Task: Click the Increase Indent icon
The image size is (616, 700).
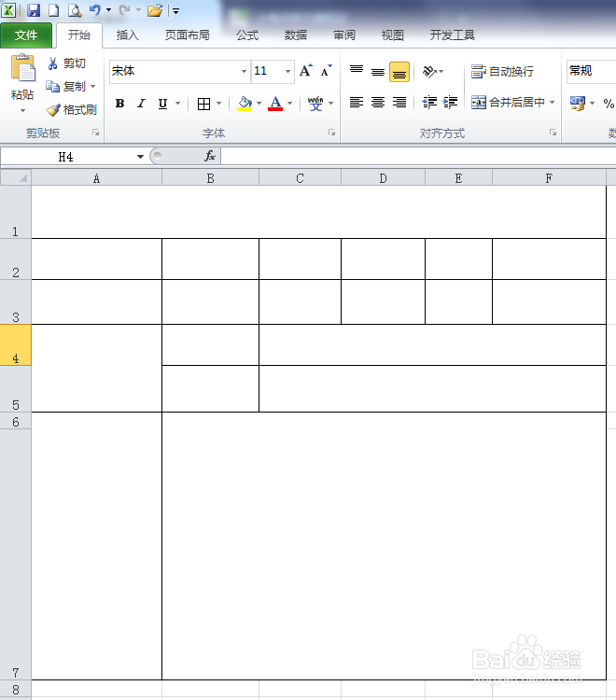Action: coord(450,103)
